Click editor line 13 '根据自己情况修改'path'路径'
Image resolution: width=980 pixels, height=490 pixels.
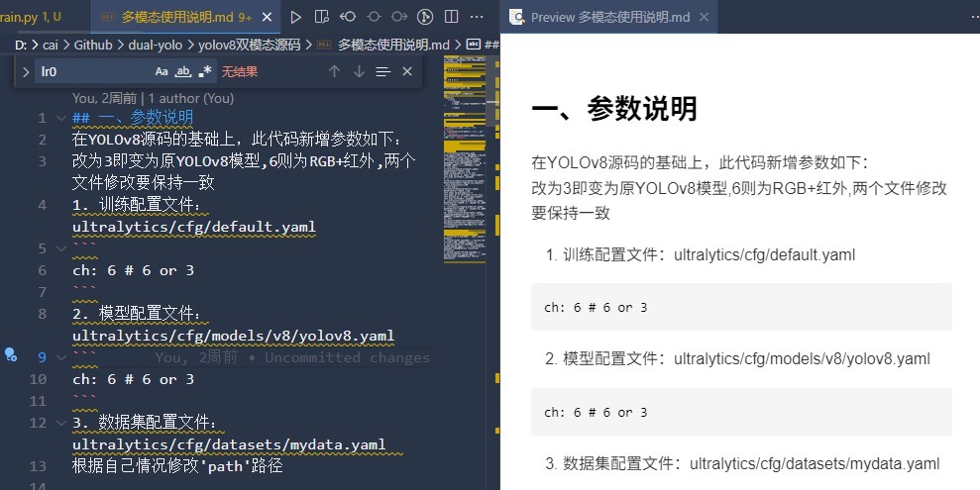tap(177, 465)
